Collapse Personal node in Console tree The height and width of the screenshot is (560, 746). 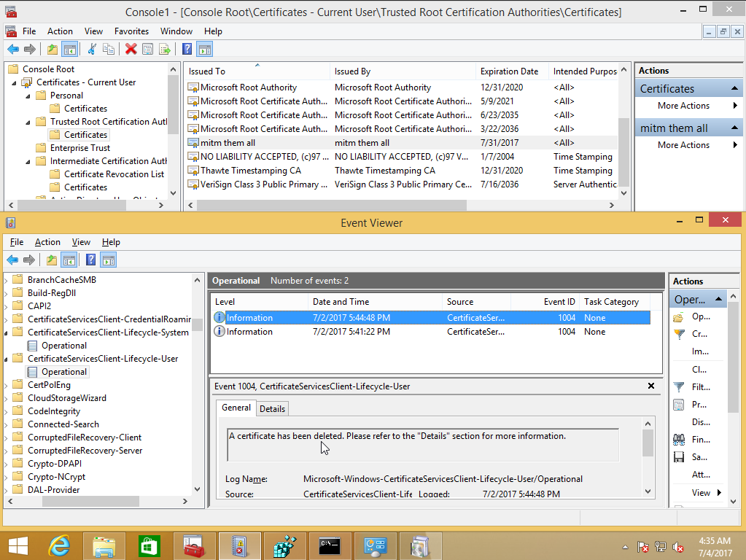pyautogui.click(x=28, y=96)
